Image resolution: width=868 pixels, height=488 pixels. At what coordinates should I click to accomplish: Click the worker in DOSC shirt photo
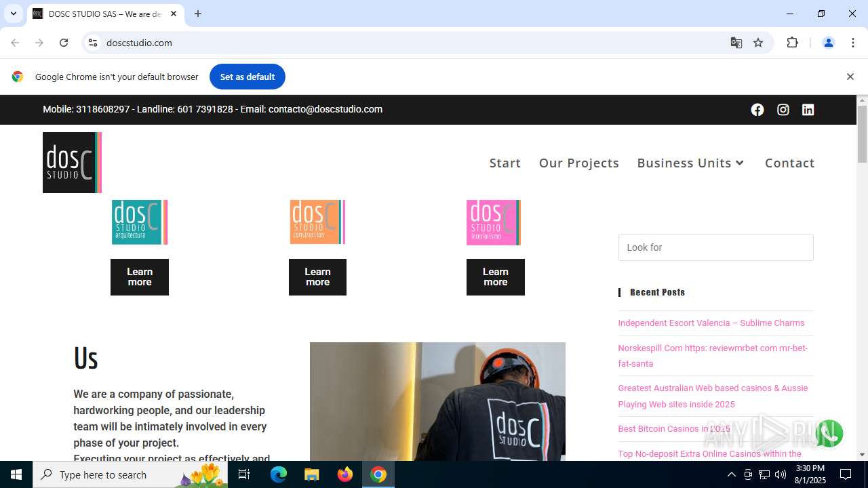point(437,401)
